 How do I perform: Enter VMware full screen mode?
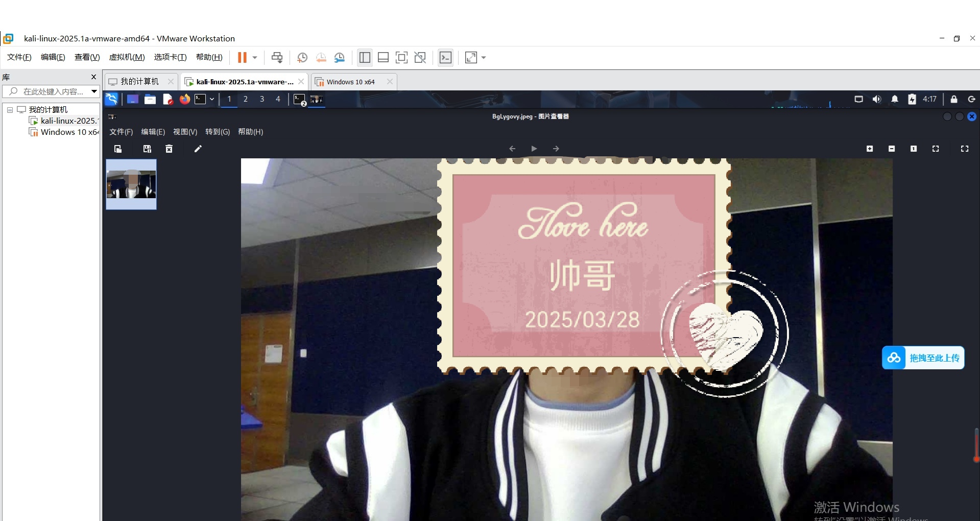tap(402, 58)
